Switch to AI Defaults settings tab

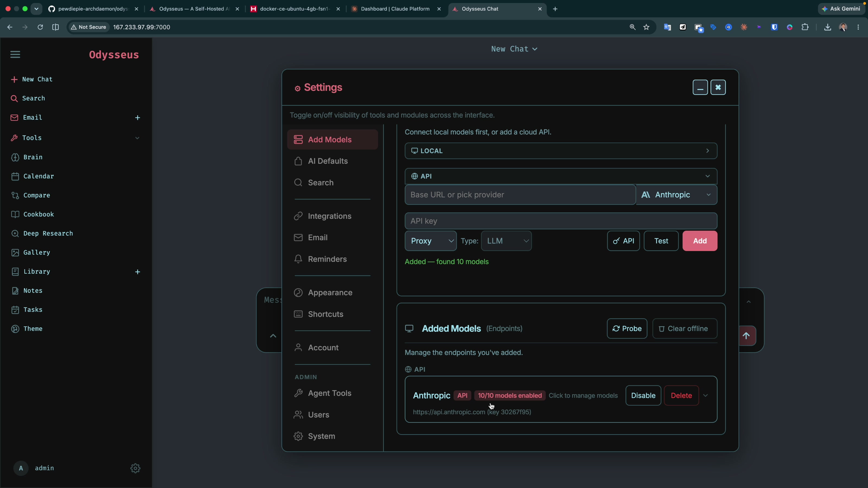(332, 161)
